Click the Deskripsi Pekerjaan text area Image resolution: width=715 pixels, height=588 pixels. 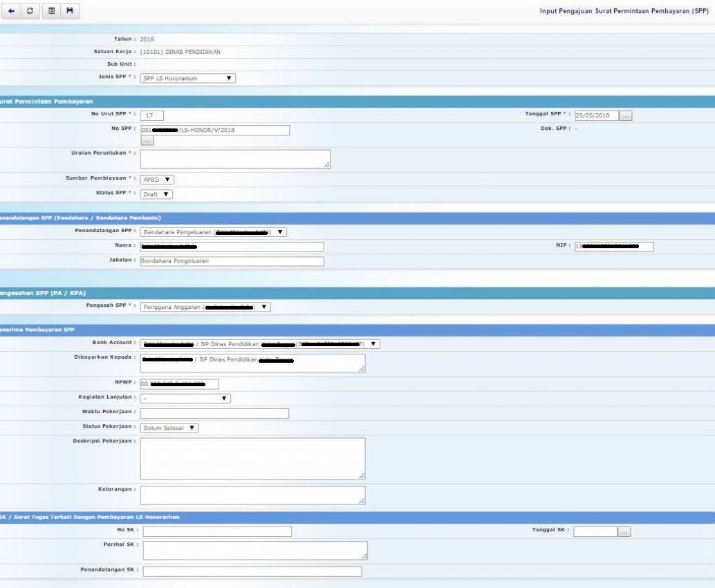(x=252, y=458)
